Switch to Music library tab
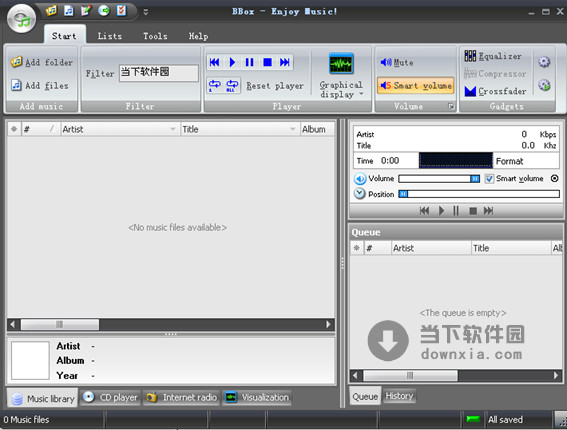This screenshot has width=567, height=430. 43,398
